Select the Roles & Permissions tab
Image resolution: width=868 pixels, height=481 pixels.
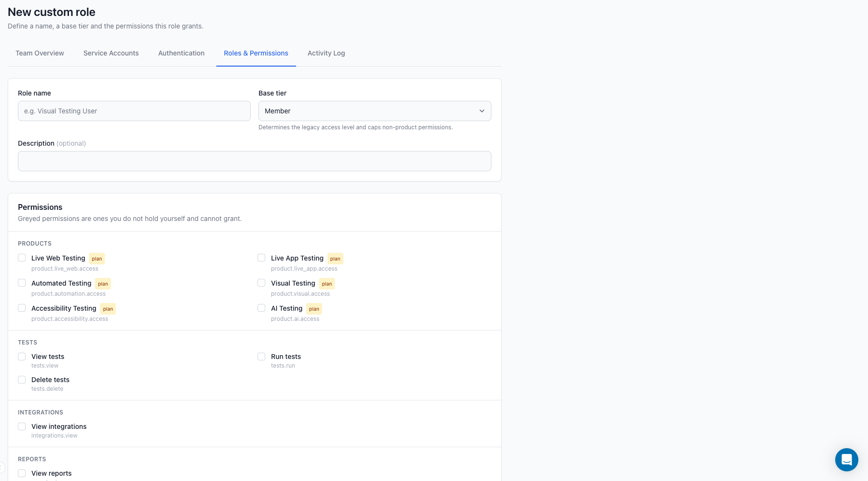coord(256,53)
